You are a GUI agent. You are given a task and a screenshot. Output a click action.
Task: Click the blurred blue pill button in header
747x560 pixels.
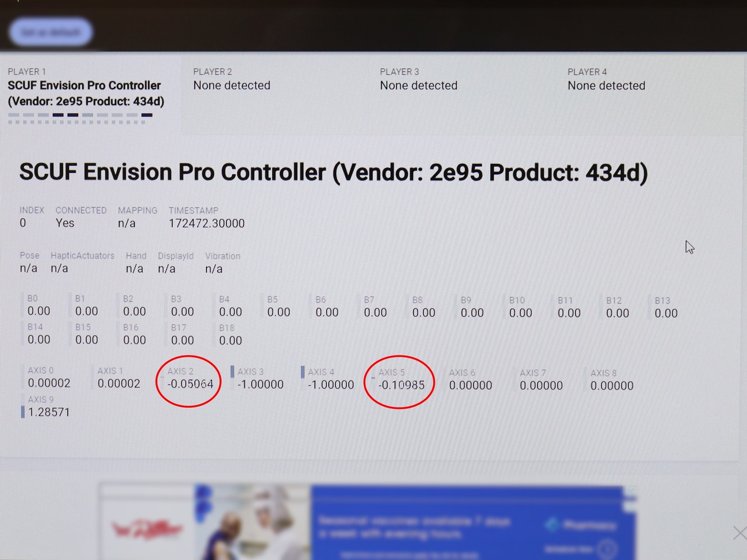(50, 32)
